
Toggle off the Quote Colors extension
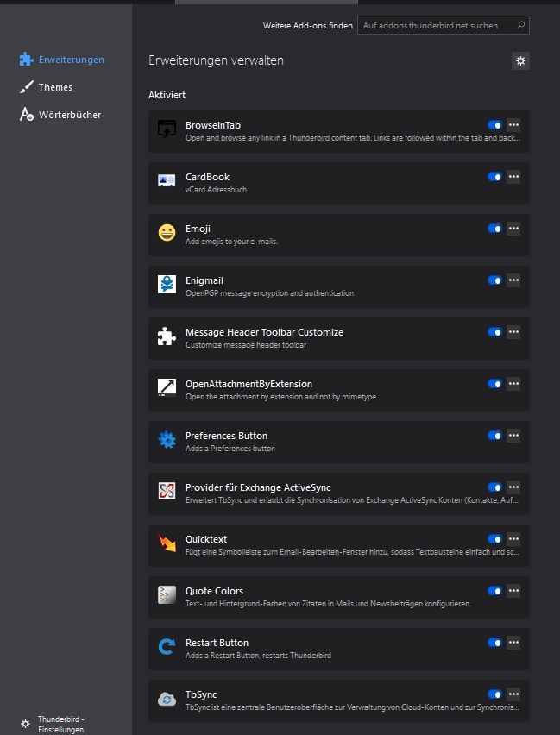pos(494,591)
